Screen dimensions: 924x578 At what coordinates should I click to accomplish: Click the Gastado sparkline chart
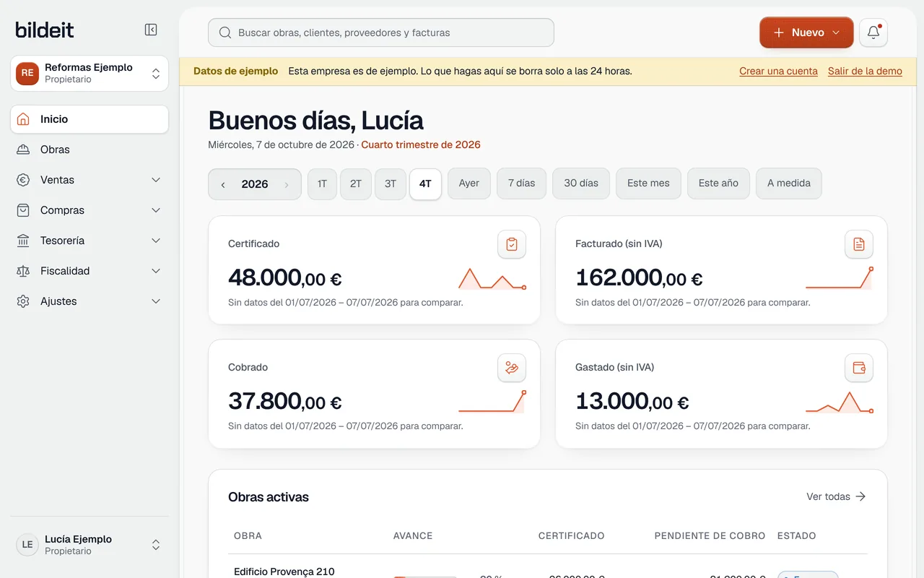[x=840, y=402]
